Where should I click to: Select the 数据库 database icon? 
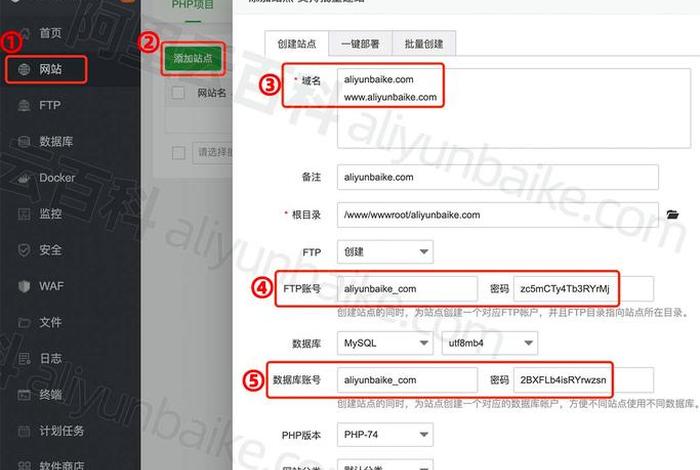(22, 142)
